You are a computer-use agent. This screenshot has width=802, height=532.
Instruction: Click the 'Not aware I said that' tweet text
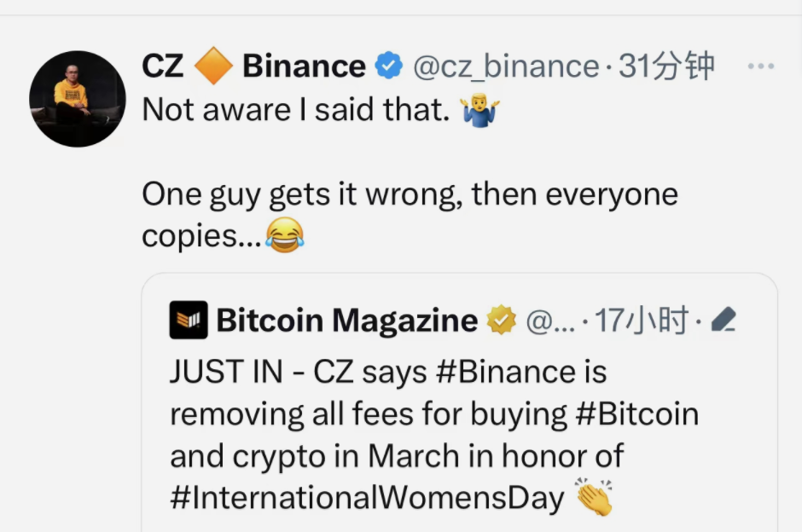point(296,110)
